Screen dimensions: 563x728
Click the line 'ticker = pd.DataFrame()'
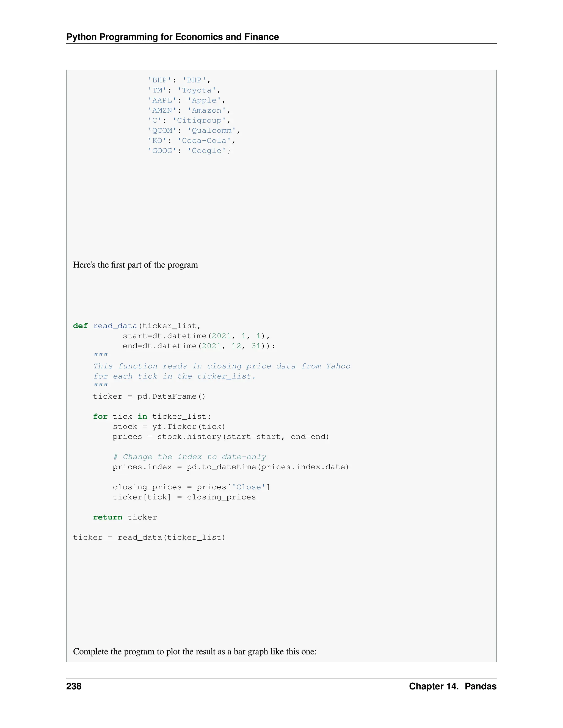(150, 396)
